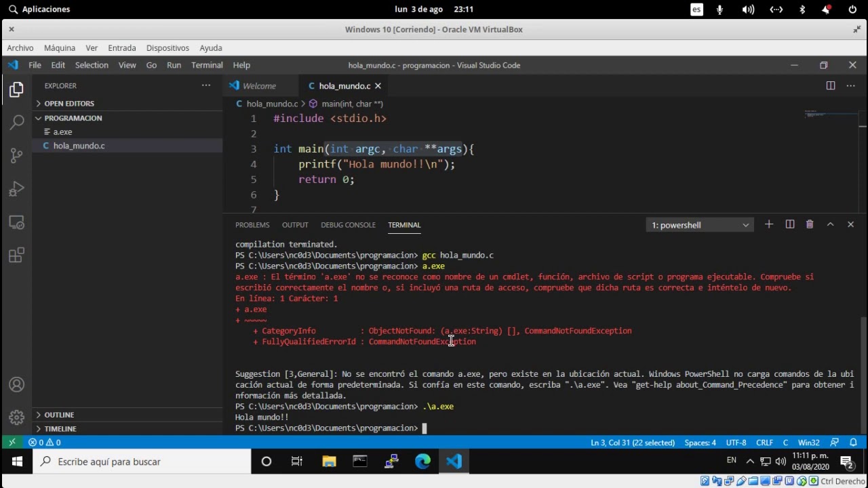Open the Search view in the activity bar
Screen dimensions: 868x488
(x=16, y=122)
